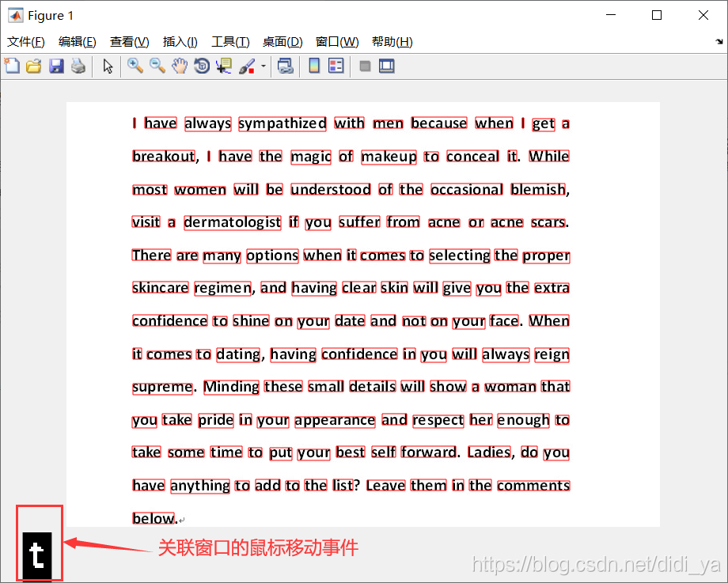Click the word 'respect' in the image
This screenshot has width=728, height=583.
click(438, 421)
